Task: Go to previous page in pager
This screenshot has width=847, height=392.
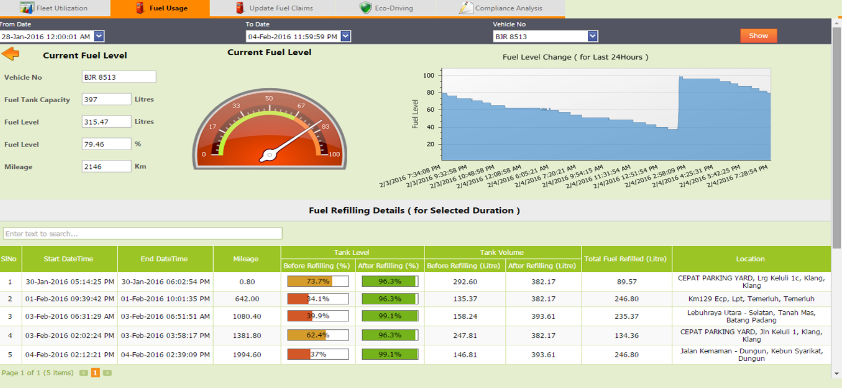Action: [83, 373]
